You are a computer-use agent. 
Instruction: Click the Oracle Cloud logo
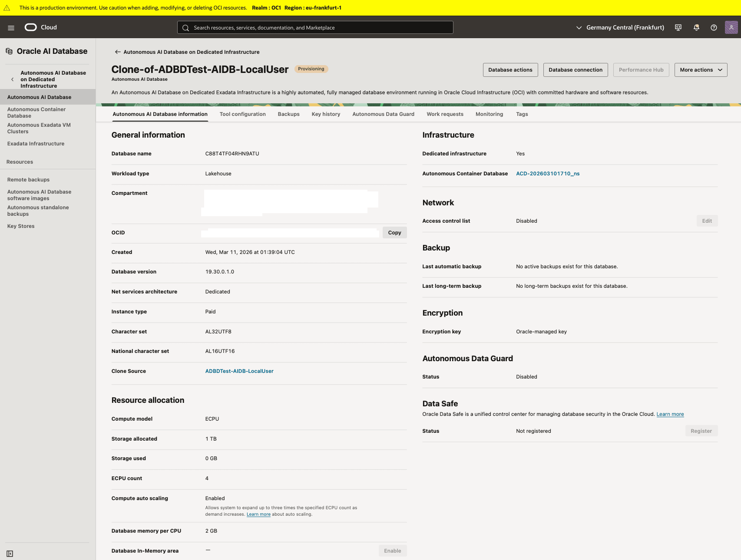(40, 27)
